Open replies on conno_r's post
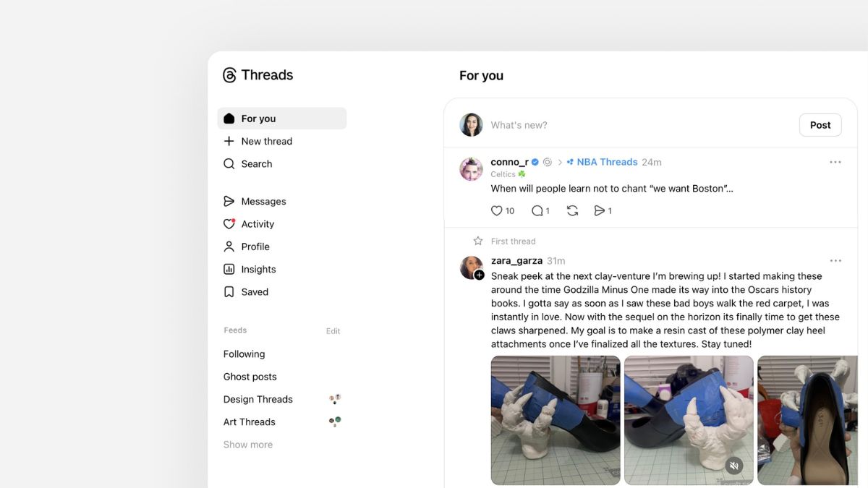 pyautogui.click(x=537, y=211)
